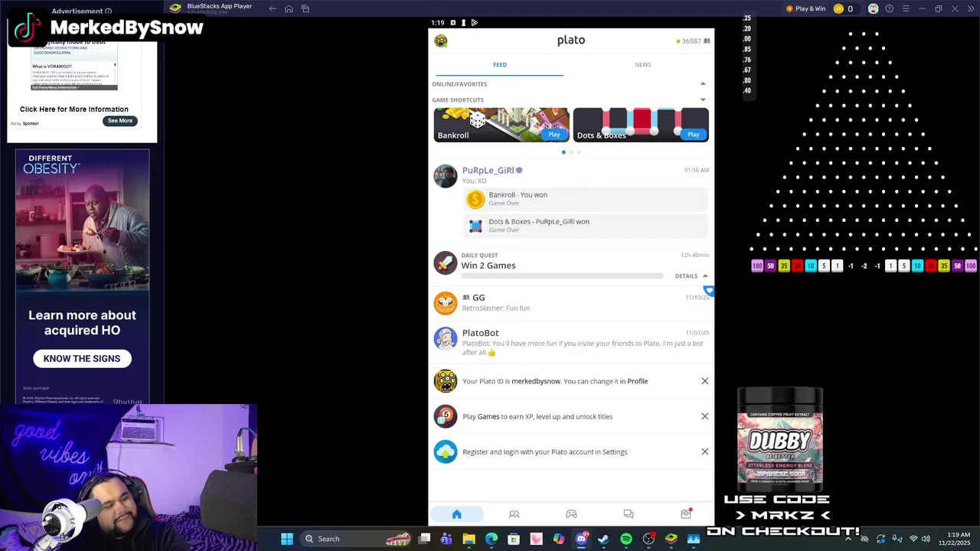This screenshot has width=980, height=551.
Task: Click the Dots & Boxes icon in results
Action: 475,226
